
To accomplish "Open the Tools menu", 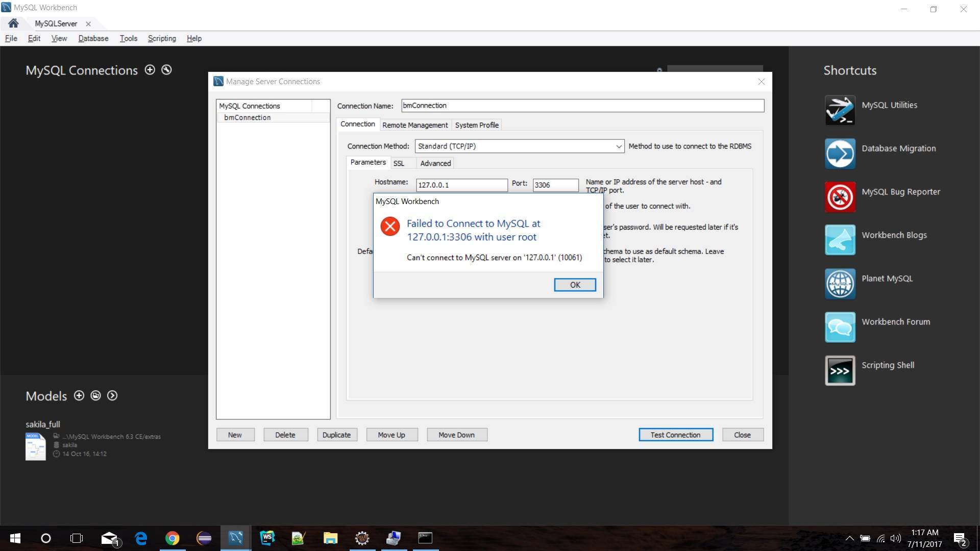I will [x=129, y=38].
